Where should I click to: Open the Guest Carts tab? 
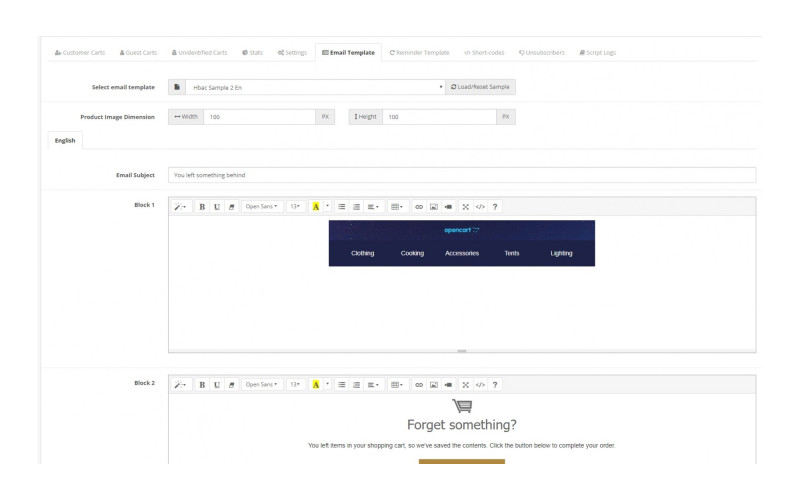(x=138, y=52)
